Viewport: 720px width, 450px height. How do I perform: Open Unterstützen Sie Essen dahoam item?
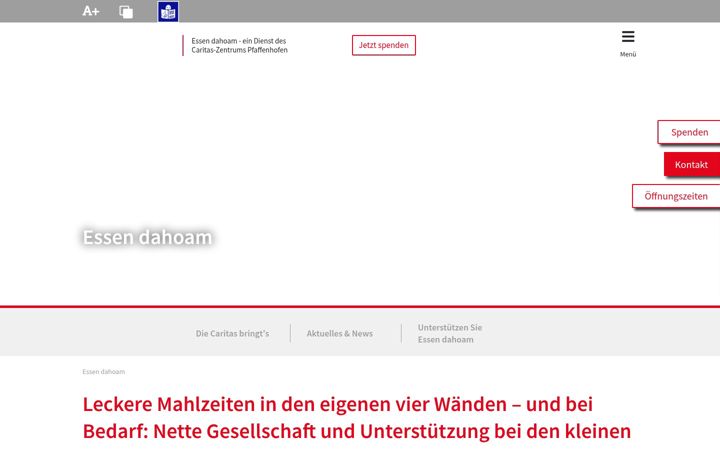coord(450,333)
